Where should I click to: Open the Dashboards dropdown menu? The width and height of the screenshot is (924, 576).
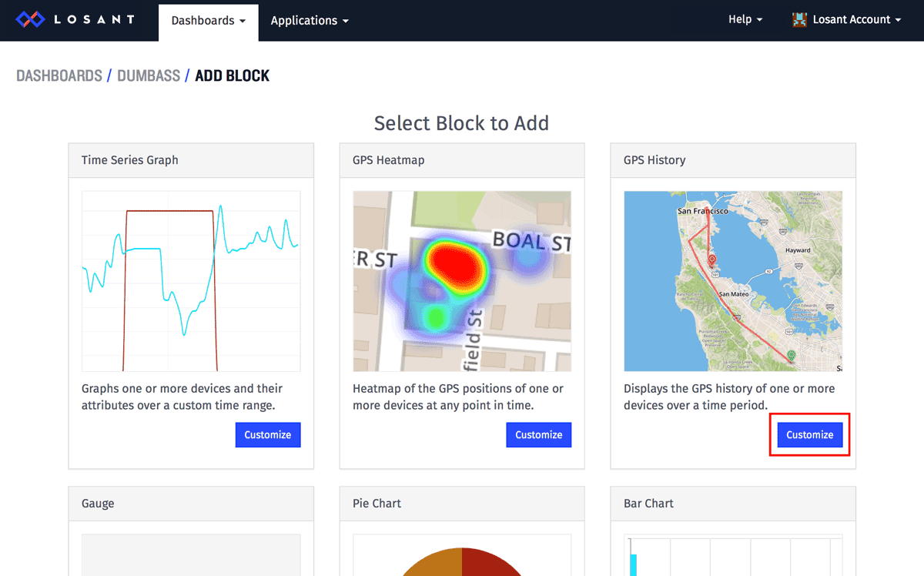[x=209, y=21]
